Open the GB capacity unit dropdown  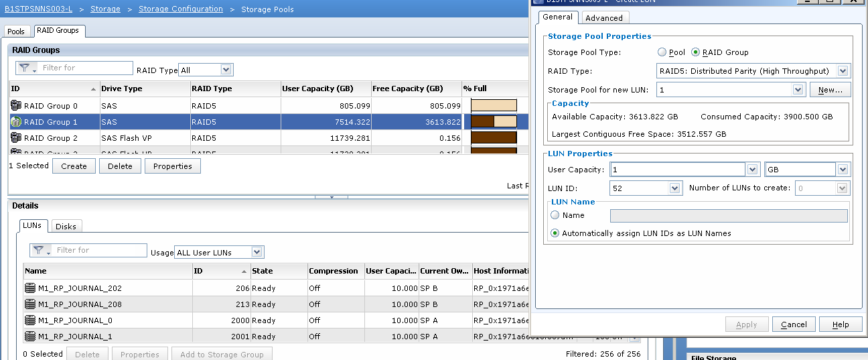point(843,170)
